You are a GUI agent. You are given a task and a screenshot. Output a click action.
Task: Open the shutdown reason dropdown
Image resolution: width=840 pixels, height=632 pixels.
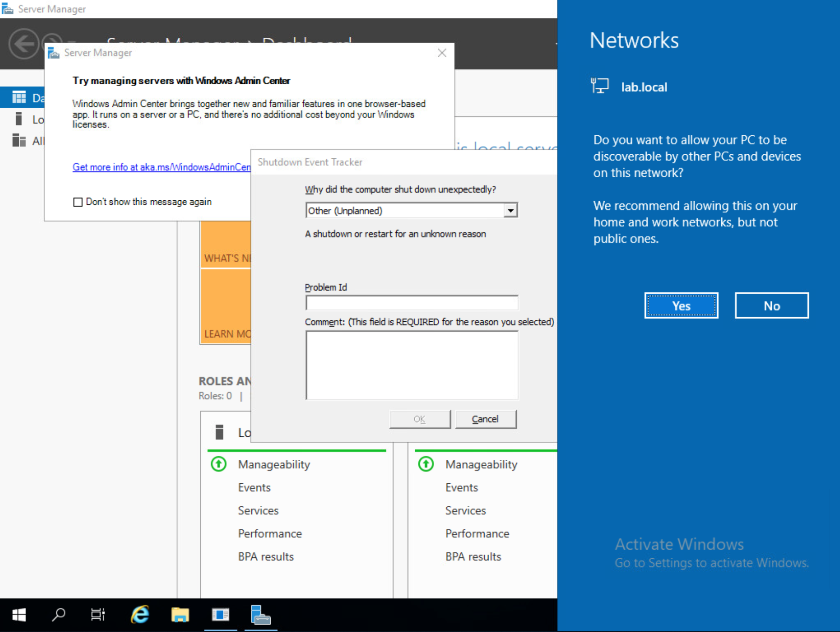(510, 210)
